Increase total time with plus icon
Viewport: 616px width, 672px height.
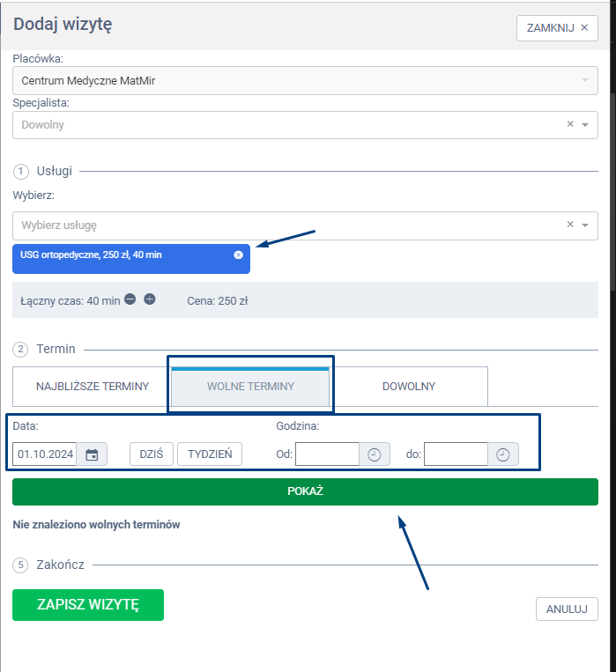click(x=150, y=299)
